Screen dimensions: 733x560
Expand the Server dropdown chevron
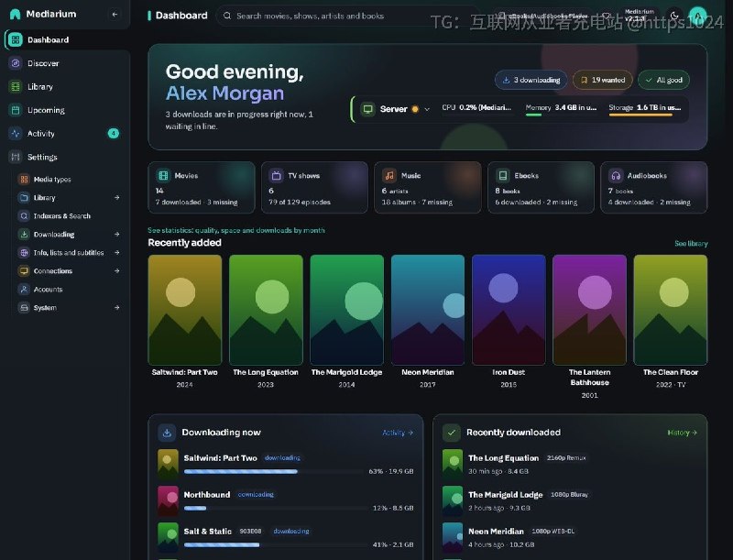click(x=427, y=109)
